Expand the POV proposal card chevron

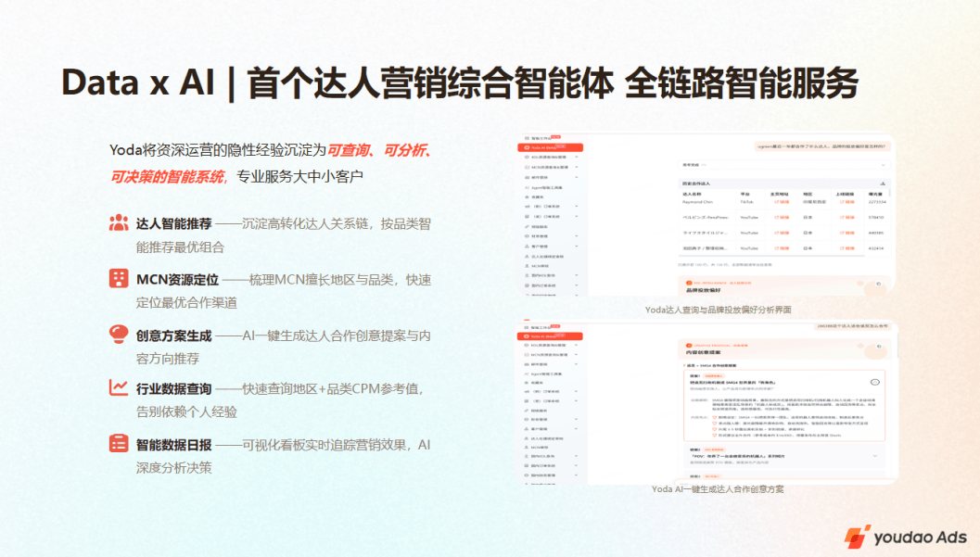coord(874,456)
